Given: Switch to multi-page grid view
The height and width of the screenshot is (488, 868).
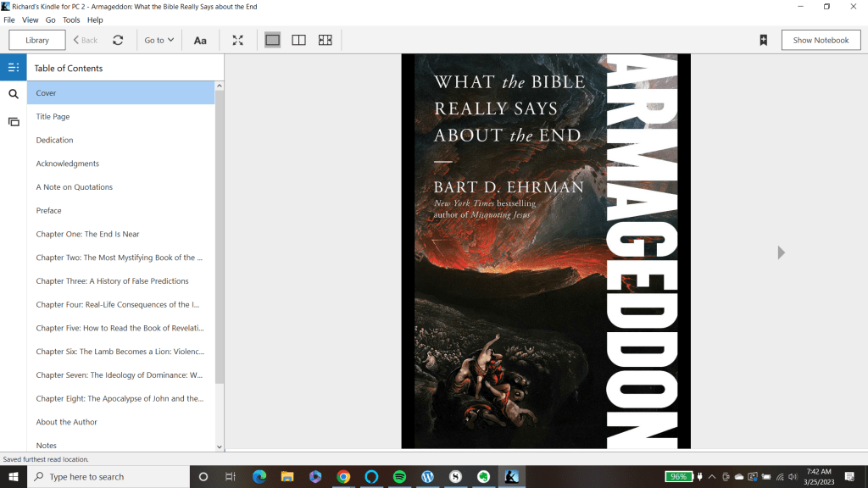Looking at the screenshot, I should [325, 40].
